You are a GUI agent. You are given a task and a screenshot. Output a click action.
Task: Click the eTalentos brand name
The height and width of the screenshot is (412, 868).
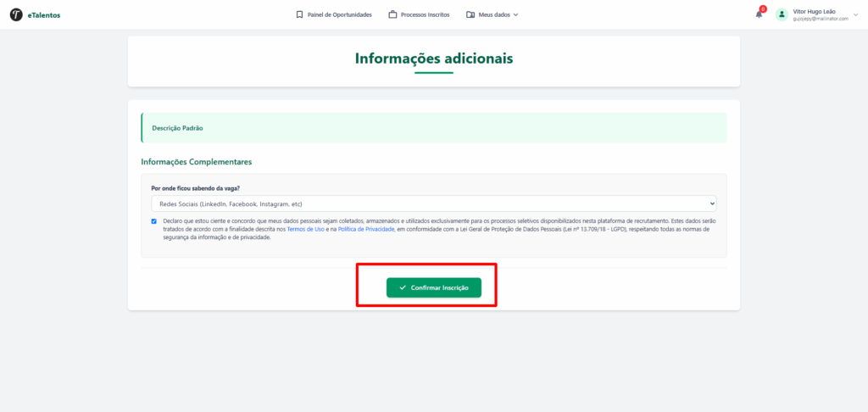[44, 15]
